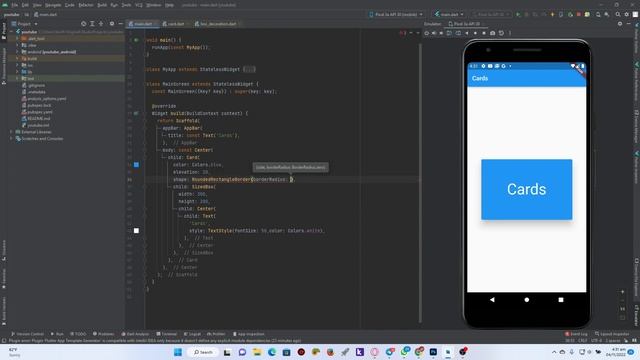Open the Refactor menu
This screenshot has height=360, width=640.
(x=86, y=5)
